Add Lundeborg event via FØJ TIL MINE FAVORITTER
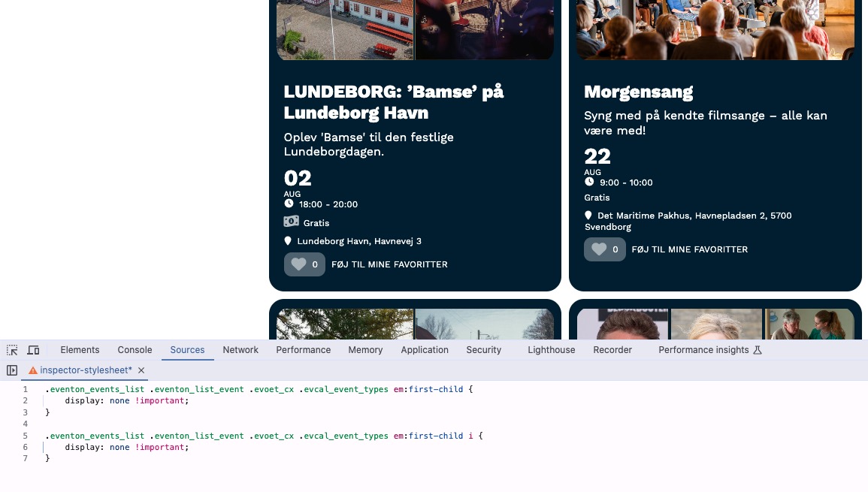 [389, 264]
